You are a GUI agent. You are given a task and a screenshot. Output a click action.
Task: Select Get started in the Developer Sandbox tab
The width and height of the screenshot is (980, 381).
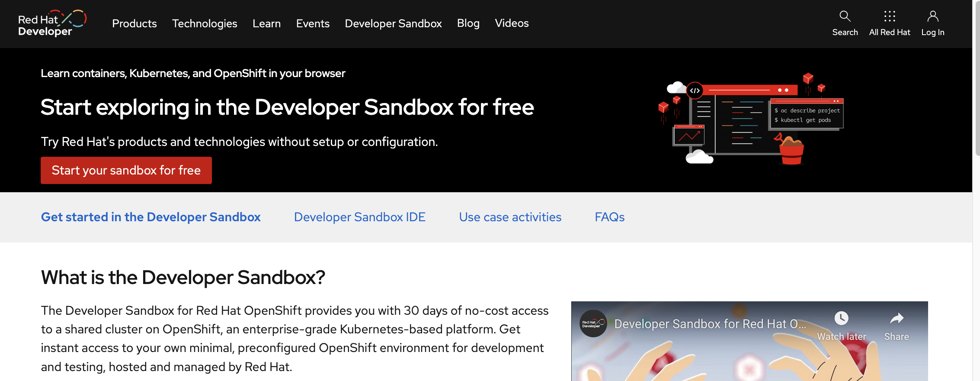151,217
